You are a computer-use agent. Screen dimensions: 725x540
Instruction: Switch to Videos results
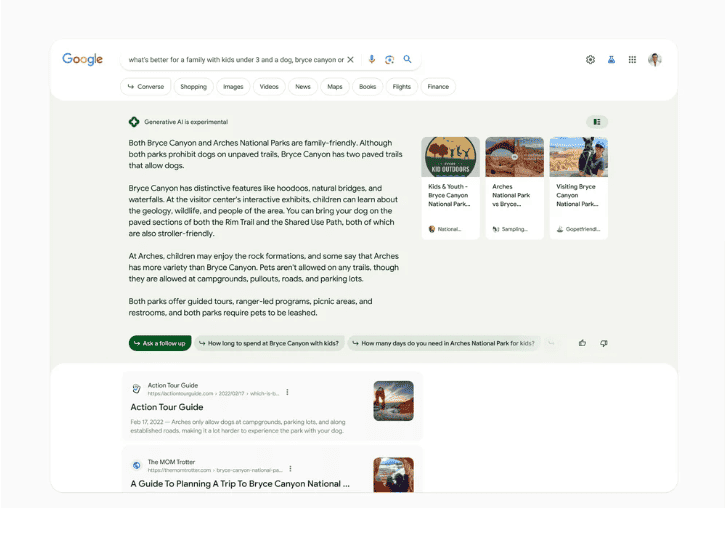[269, 86]
